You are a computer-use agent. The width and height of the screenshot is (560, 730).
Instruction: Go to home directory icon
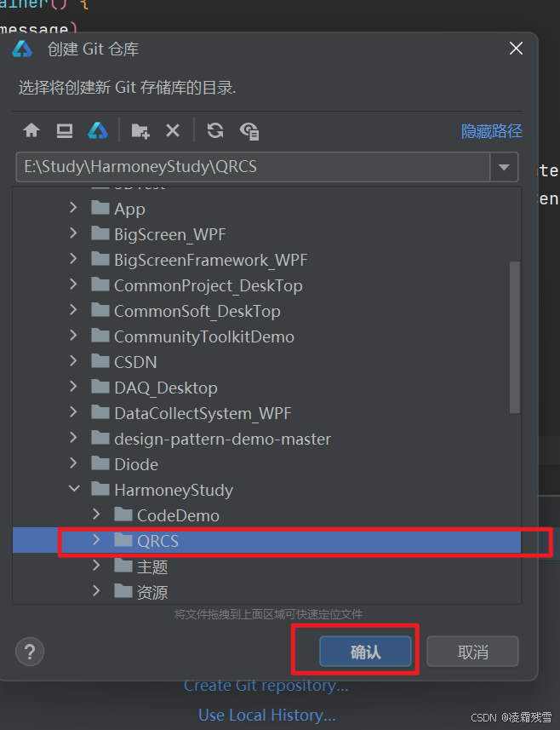coord(31,130)
